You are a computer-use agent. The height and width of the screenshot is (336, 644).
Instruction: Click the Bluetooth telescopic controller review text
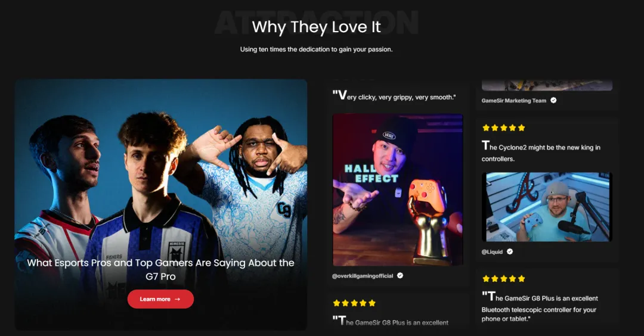click(540, 307)
